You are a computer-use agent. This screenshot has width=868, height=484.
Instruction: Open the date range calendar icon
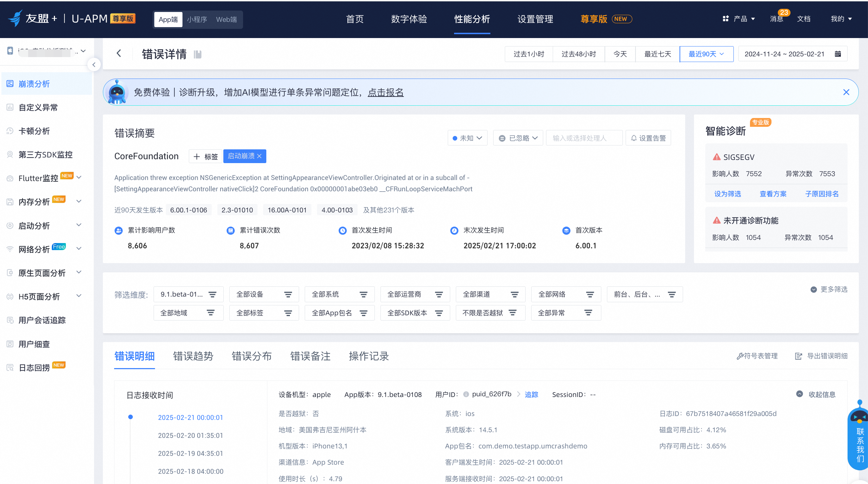(x=838, y=54)
